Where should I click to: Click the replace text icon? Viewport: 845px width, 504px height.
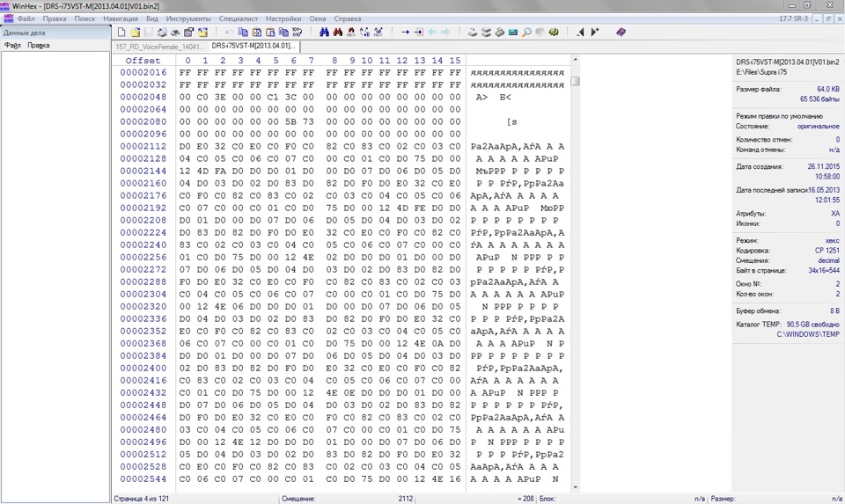pyautogui.click(x=364, y=33)
